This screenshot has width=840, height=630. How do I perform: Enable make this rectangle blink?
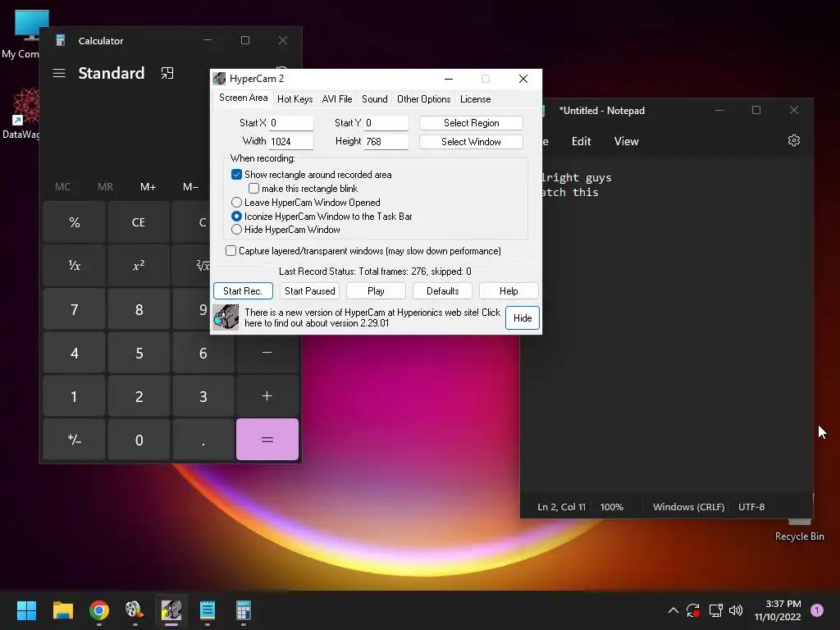tap(254, 189)
